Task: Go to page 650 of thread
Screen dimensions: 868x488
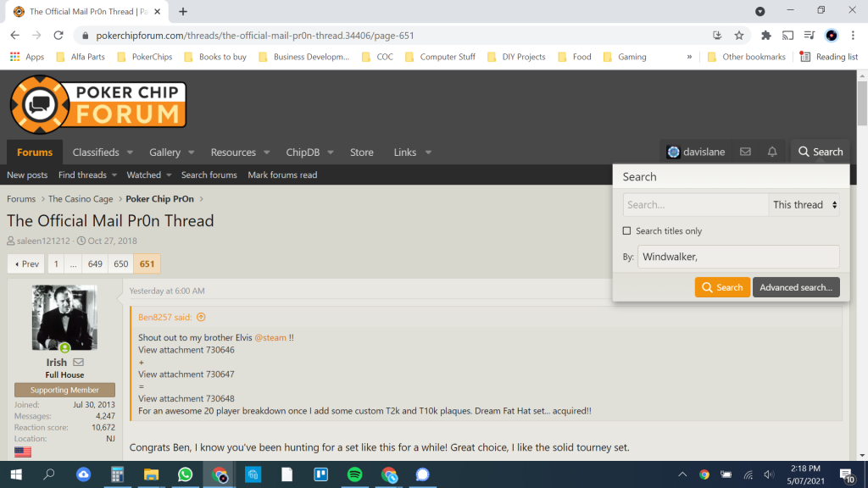Action: [121, 264]
